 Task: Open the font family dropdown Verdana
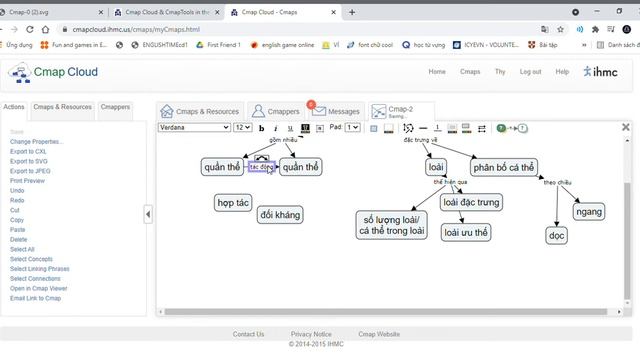point(194,127)
